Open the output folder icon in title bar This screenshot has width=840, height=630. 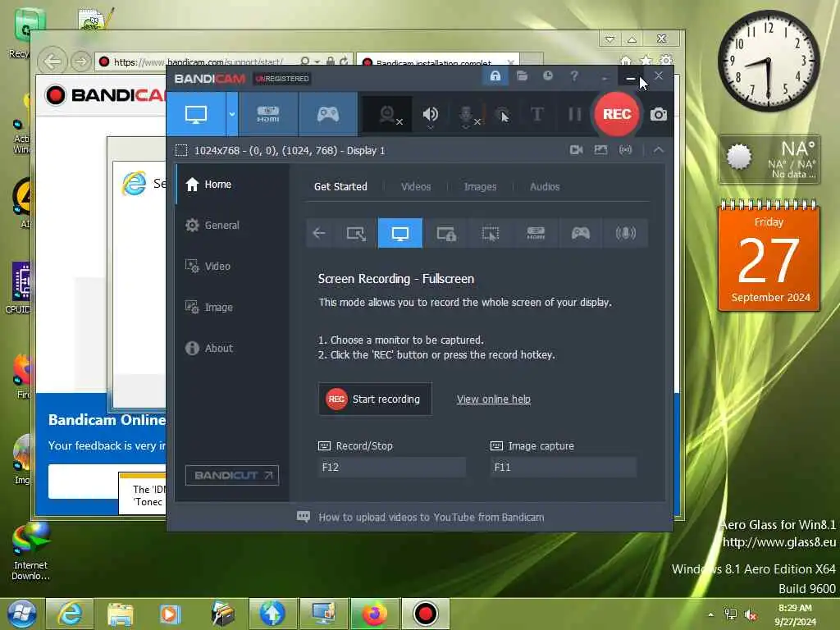(522, 76)
